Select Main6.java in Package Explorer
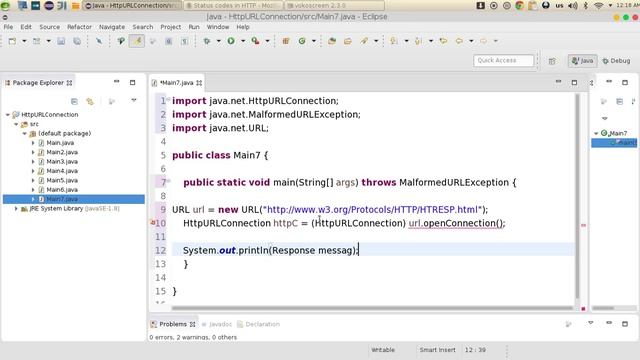The image size is (640, 360). pyautogui.click(x=62, y=190)
